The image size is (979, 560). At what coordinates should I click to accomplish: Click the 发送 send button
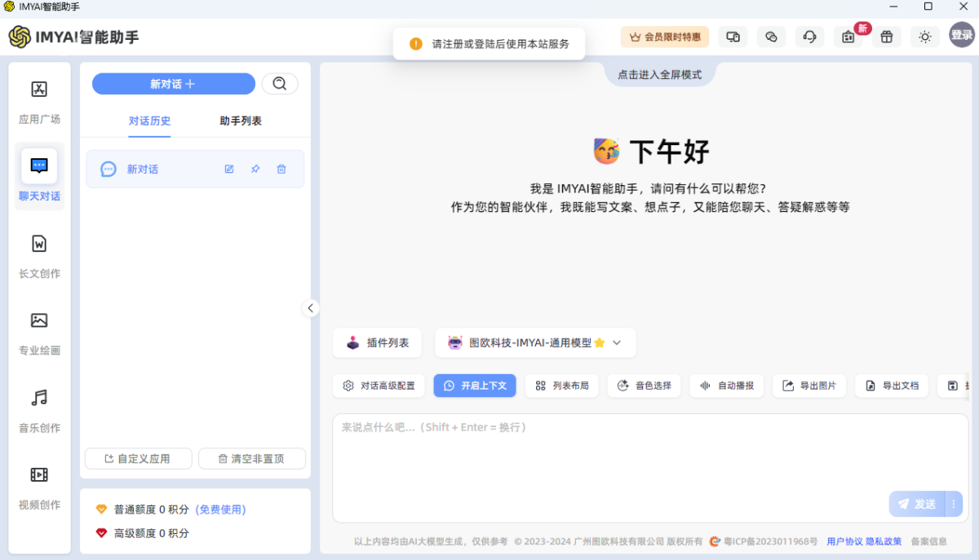(916, 504)
